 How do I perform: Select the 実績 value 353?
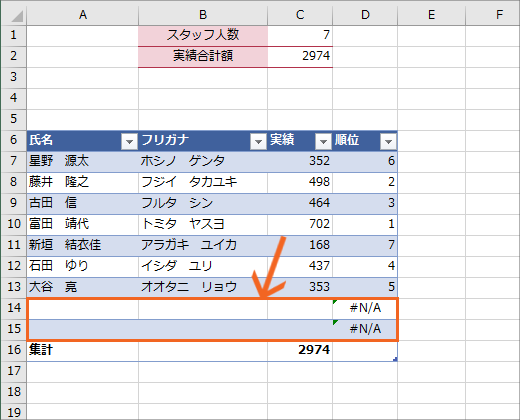(x=300, y=287)
